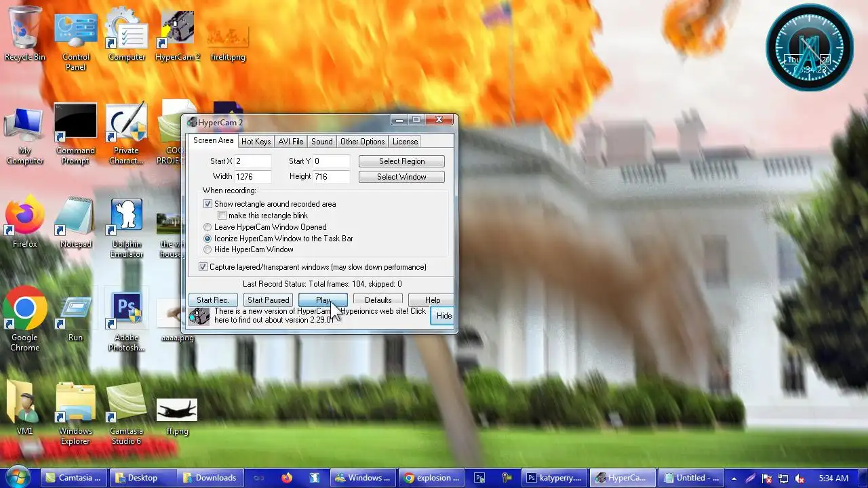Click the new version HyperCam notice link
868x488 pixels.
[320, 316]
